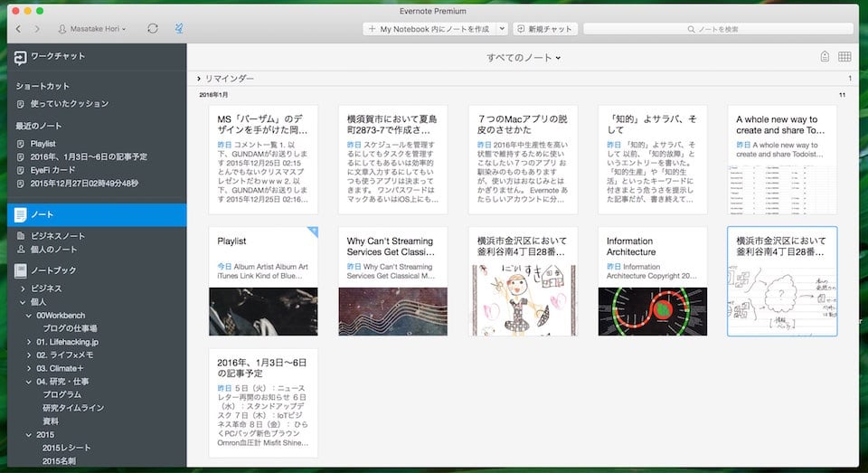868x473 pixels.
Task: Click the ショートカット section heading
Action: click(42, 86)
